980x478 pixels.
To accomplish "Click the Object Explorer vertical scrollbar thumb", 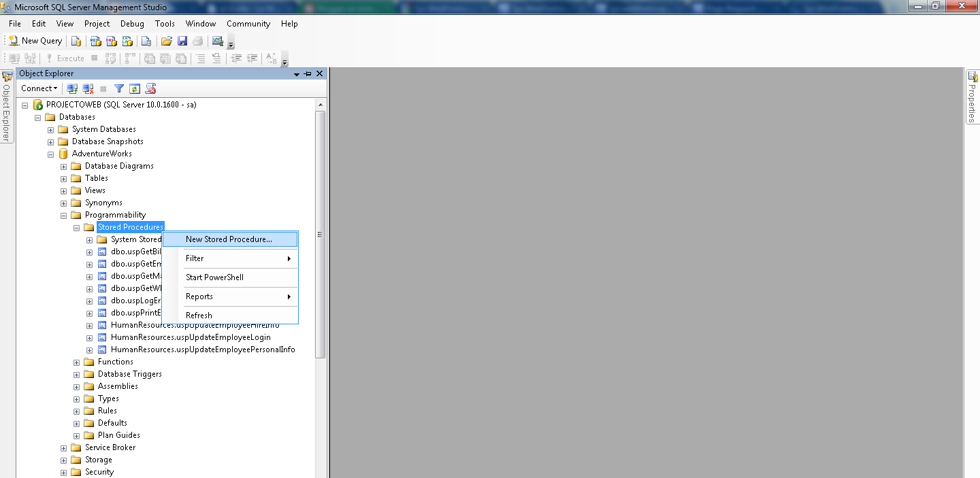I will coord(321,234).
